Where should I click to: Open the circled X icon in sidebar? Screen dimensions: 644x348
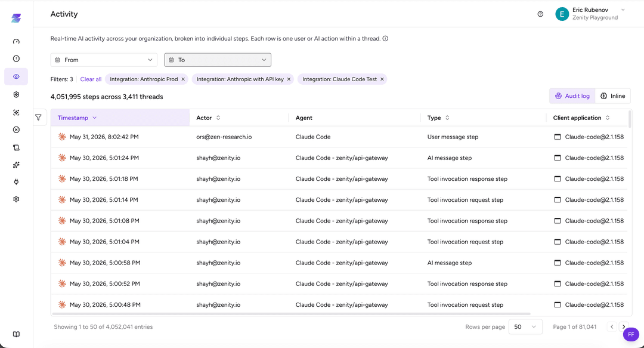click(16, 130)
